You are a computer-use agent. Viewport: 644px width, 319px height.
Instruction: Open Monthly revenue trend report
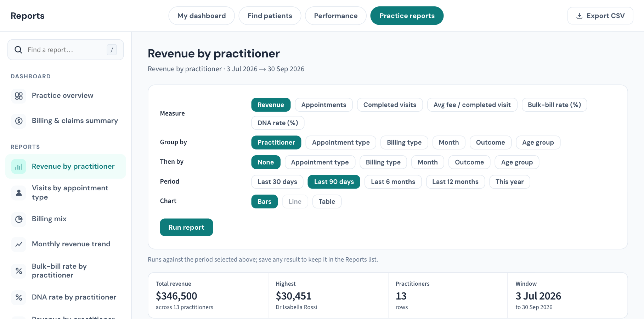66,244
